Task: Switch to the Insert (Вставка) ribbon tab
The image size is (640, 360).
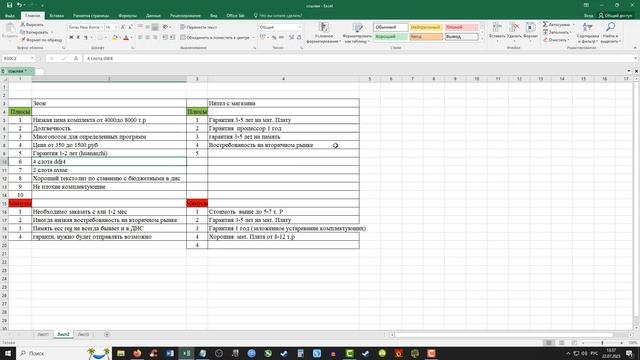Action: 56,16
